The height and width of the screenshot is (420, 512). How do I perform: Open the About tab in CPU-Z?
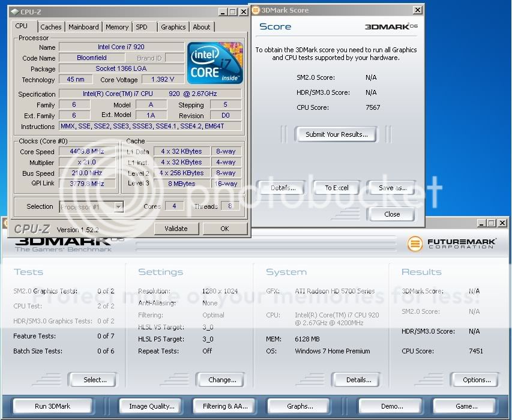pyautogui.click(x=202, y=27)
